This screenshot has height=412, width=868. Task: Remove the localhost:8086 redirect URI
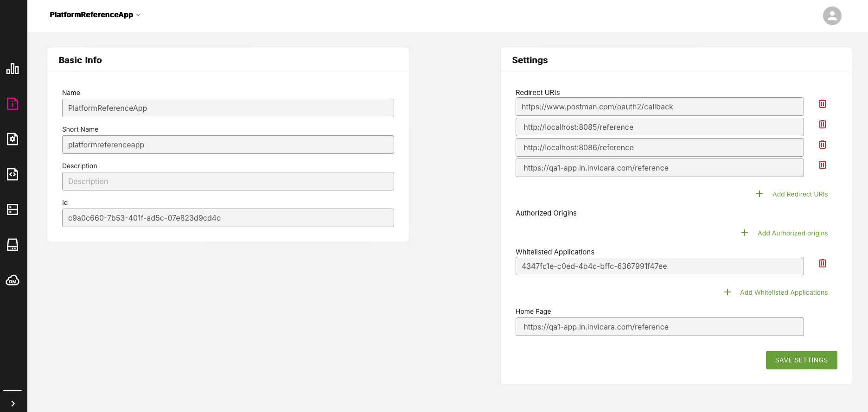click(x=822, y=145)
